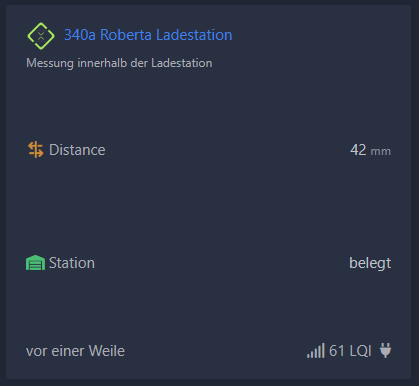
Task: Click the vor einer Weile timestamp
Action: click(x=76, y=351)
